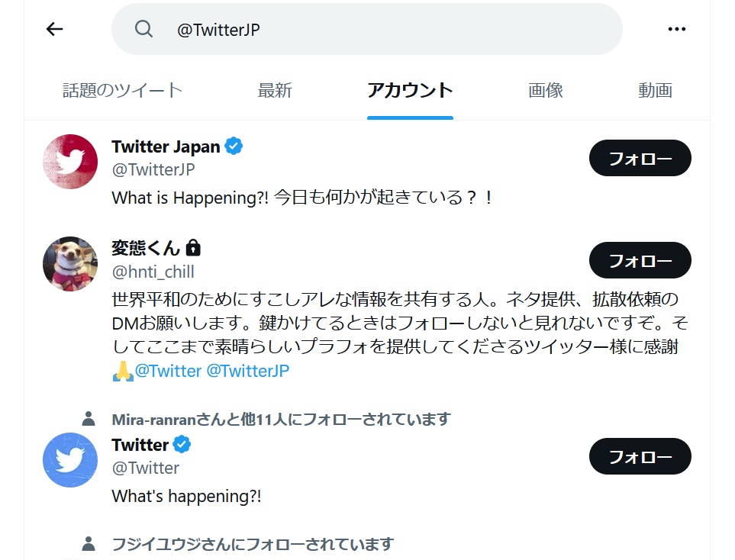Click person icon next to フジイユウジ notice
Screen dimensions: 735x560
[89, 544]
